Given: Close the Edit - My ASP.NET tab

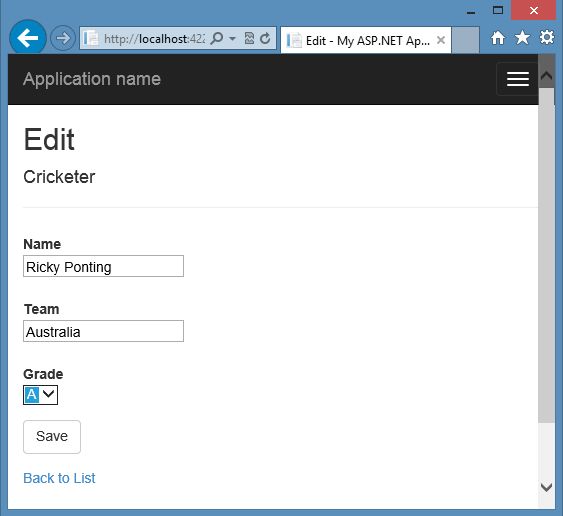Looking at the screenshot, I should (x=441, y=40).
